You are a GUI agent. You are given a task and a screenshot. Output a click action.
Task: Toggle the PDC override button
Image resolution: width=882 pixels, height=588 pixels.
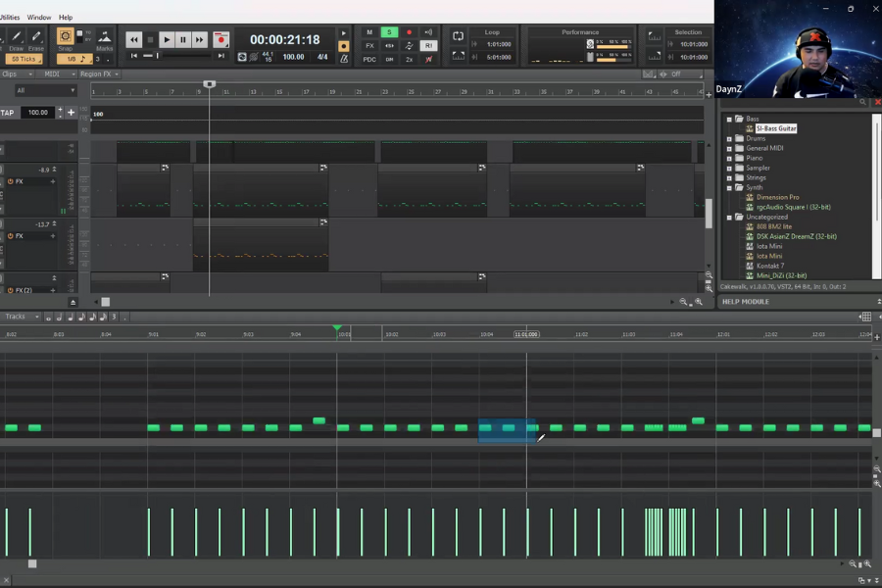coord(369,60)
